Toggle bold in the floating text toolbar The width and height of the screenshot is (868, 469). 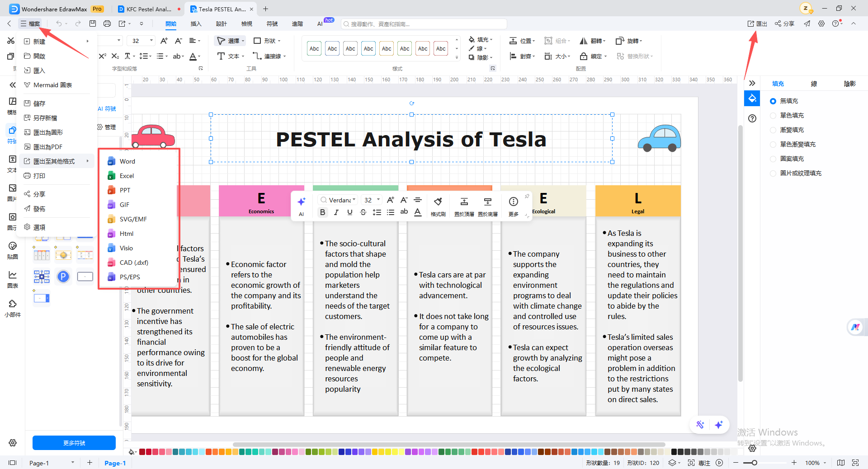322,212
